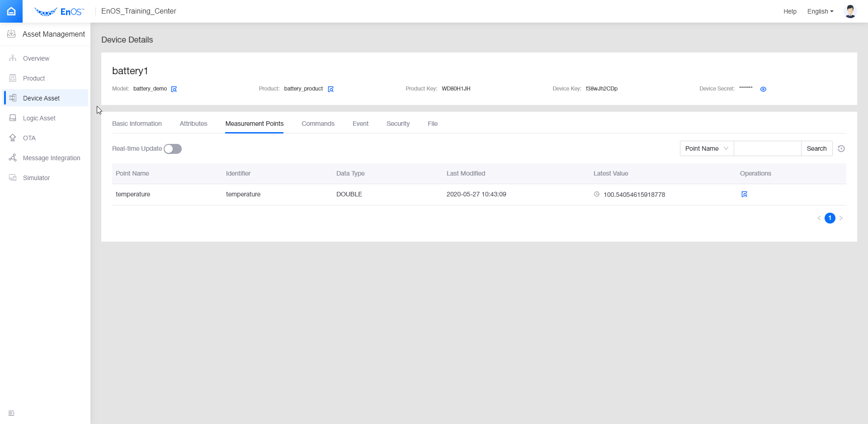Click the Message Integration sidebar icon
The width and height of the screenshot is (868, 424).
pyautogui.click(x=13, y=158)
